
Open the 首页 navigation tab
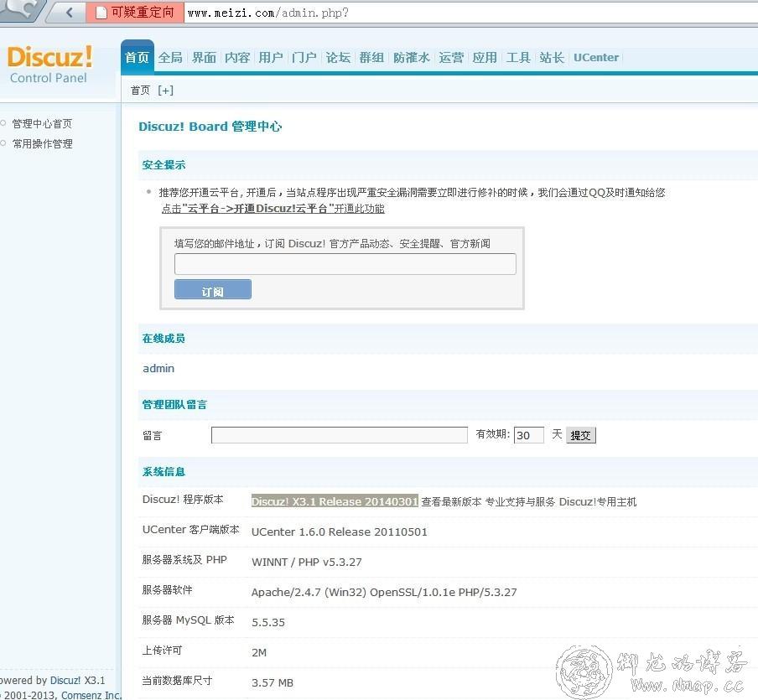coord(138,58)
